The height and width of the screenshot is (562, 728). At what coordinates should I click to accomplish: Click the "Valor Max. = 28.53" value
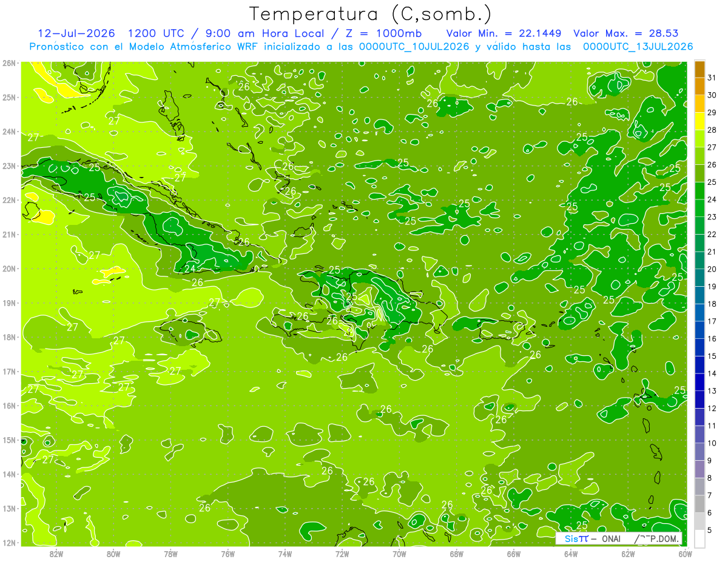tap(626, 33)
